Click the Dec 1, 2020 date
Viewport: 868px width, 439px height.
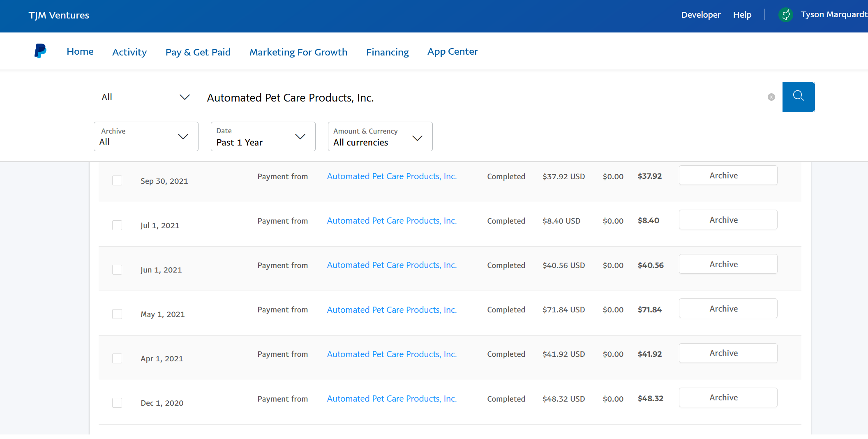162,403
